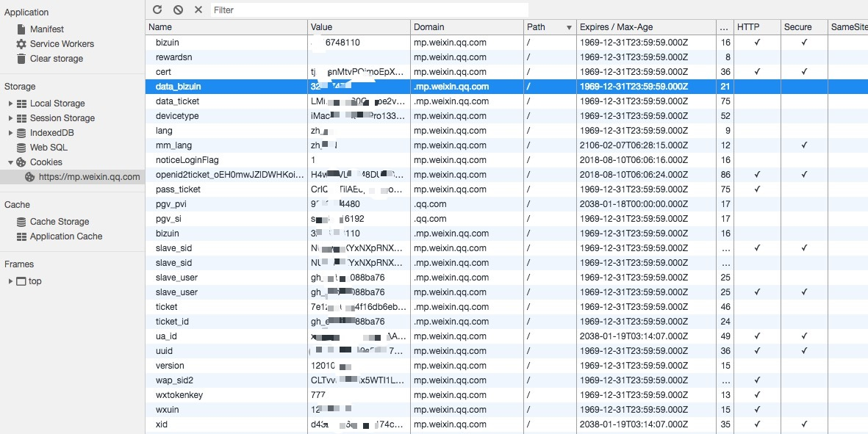
Task: Open Web SQL in Storage section
Action: [x=49, y=148]
